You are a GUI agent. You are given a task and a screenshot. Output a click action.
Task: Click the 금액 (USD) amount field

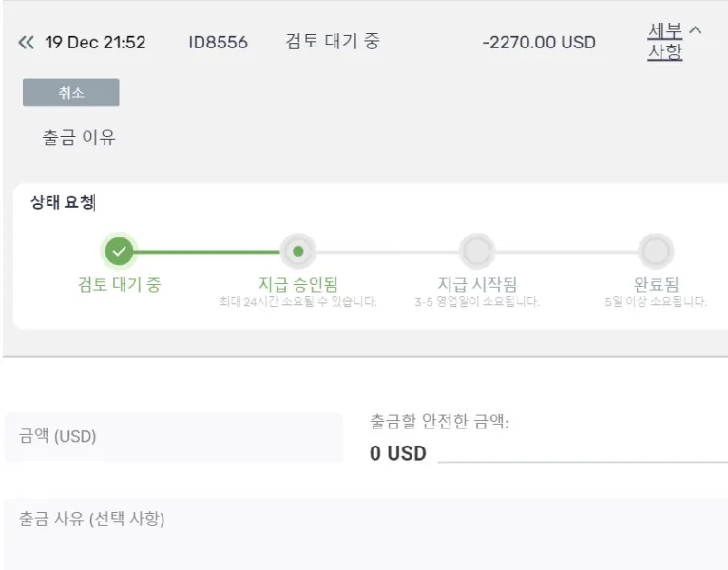tap(173, 437)
